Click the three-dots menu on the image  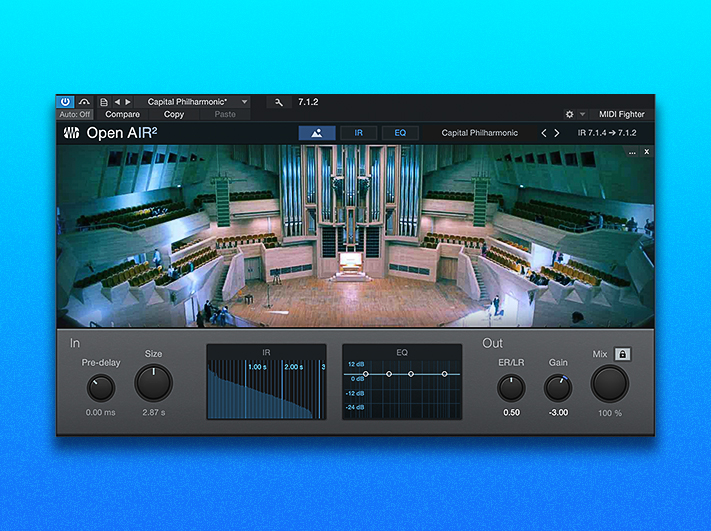[x=632, y=152]
